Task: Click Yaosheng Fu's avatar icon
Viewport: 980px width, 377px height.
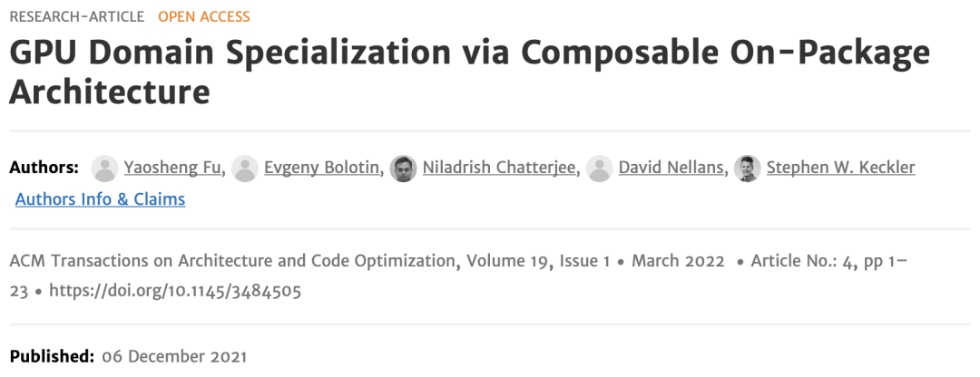Action: pyautogui.click(x=105, y=169)
